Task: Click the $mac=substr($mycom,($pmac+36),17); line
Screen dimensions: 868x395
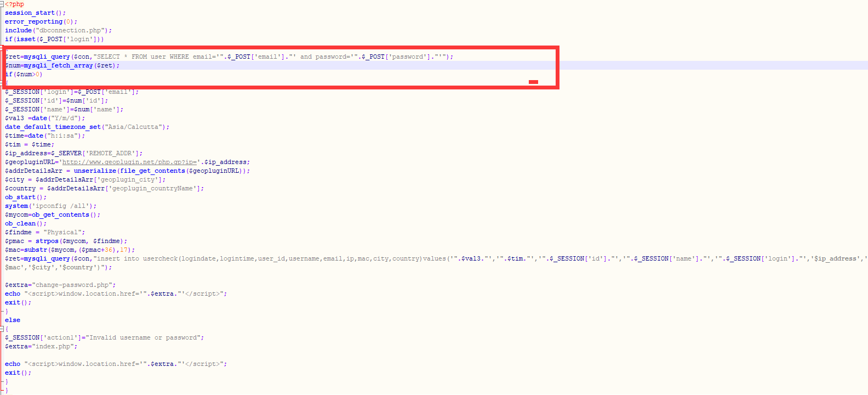Action: click(70, 250)
